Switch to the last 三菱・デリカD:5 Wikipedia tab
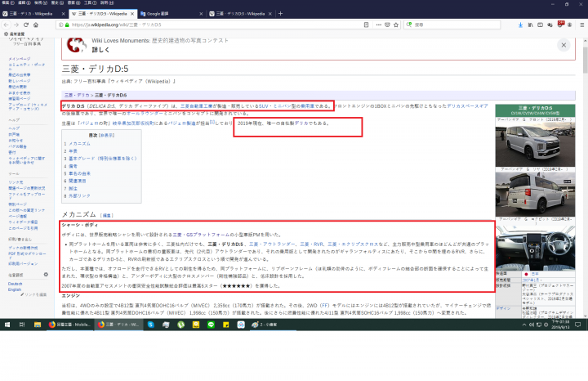 pos(240,14)
